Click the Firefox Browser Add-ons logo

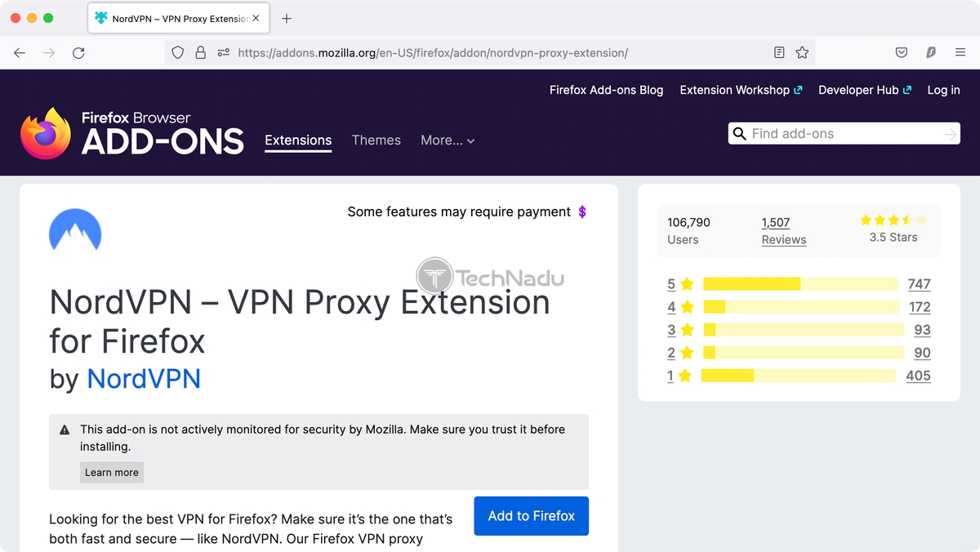132,133
